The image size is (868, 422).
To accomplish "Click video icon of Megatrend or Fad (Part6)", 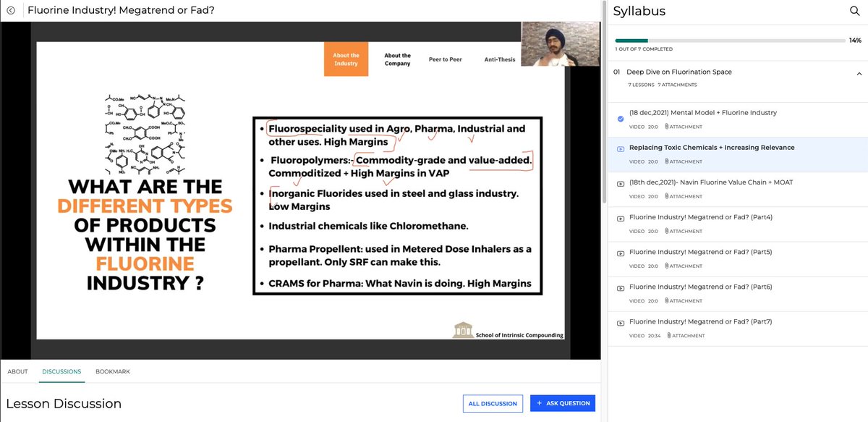I will [621, 287].
